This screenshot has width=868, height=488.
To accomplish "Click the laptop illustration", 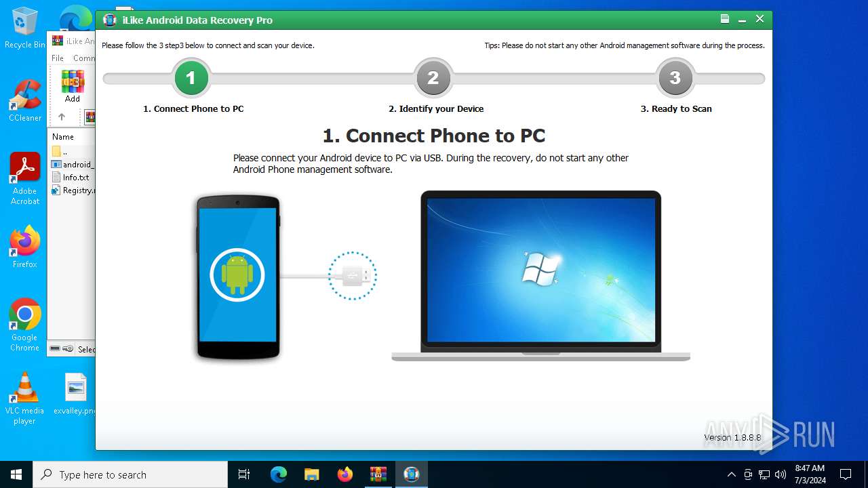I will [540, 276].
